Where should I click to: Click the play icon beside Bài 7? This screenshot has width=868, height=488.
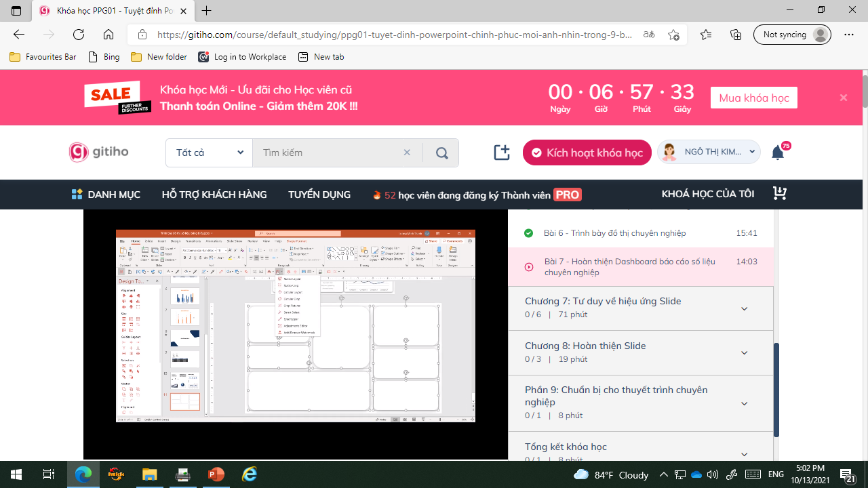[x=529, y=267]
